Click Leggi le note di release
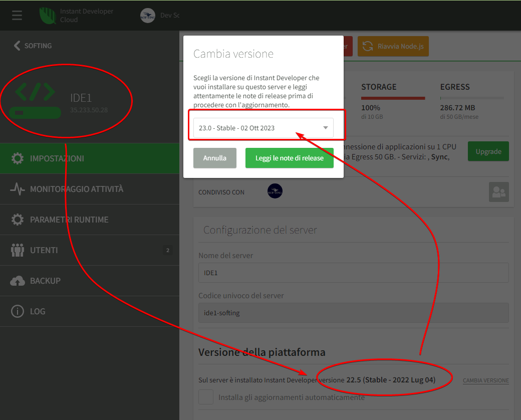The width and height of the screenshot is (521, 420). [x=289, y=158]
